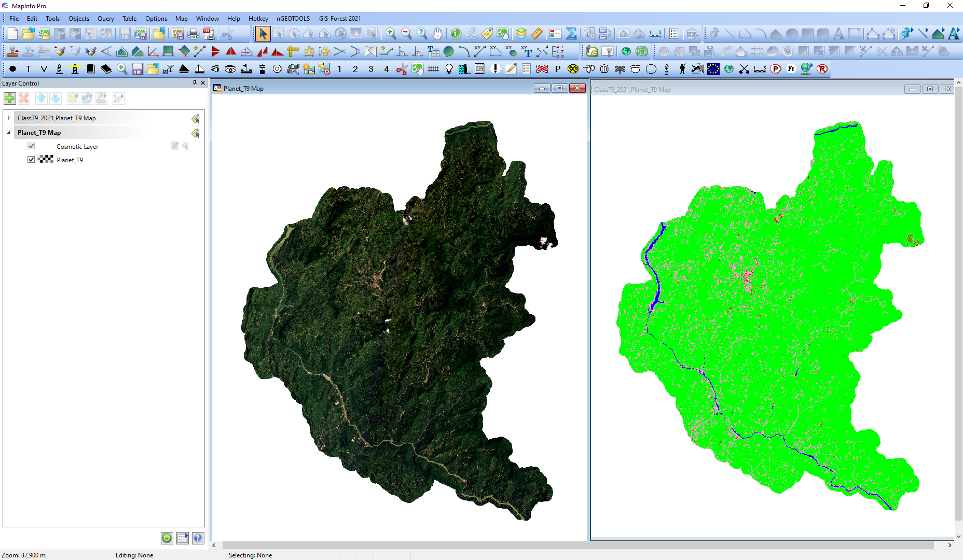
Task: Choose the Grabber hand pan tool
Action: 437,34
